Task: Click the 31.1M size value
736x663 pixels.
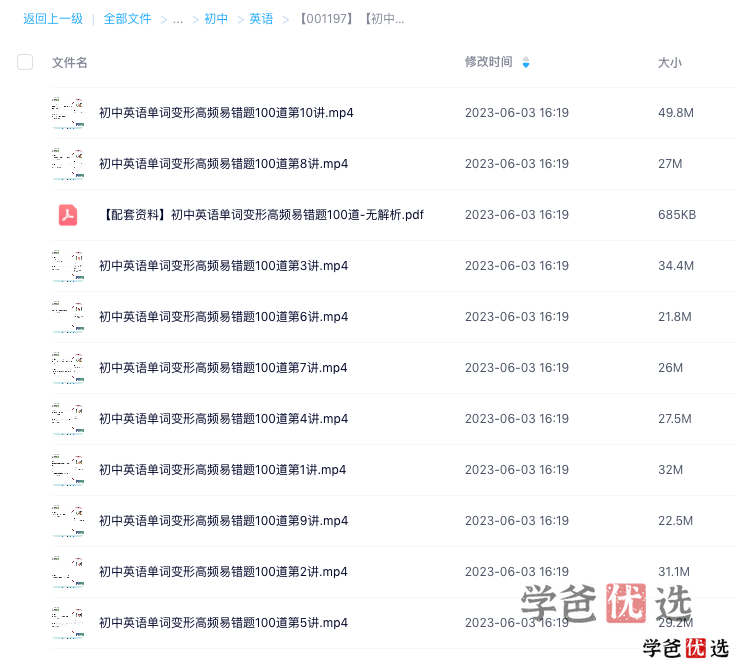Action: coord(674,572)
